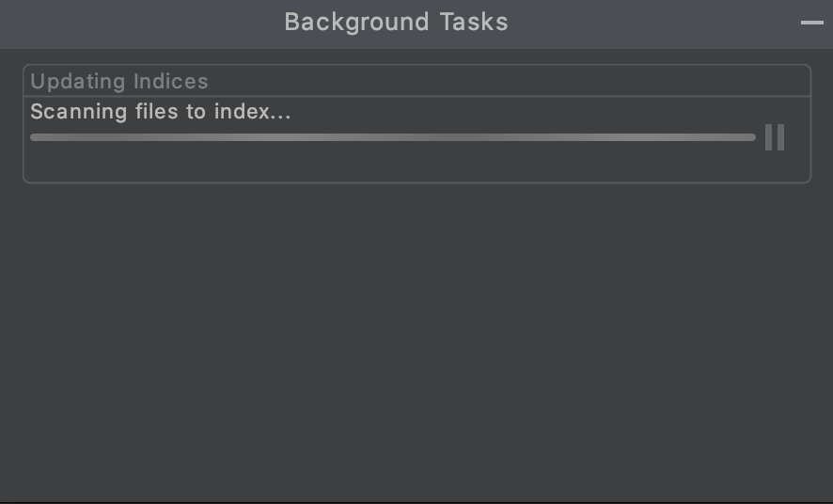This screenshot has width=833, height=504.
Task: Click the indexing progress bar
Action: 393,137
